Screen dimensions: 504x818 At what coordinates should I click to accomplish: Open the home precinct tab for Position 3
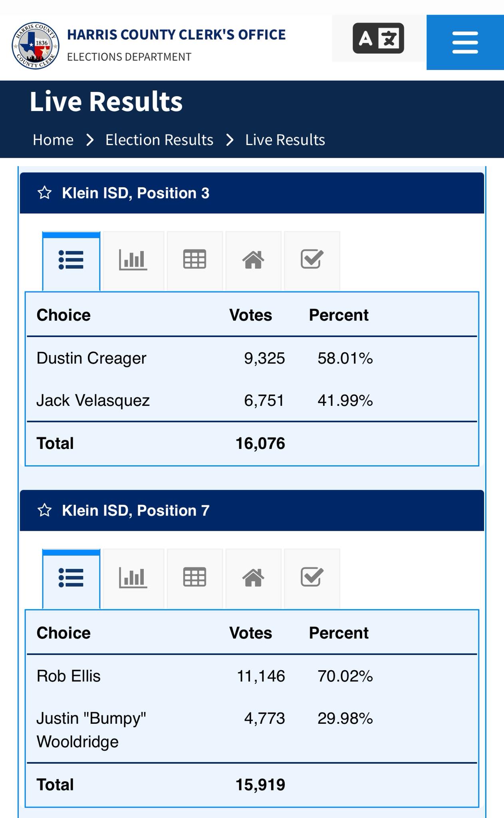253,260
